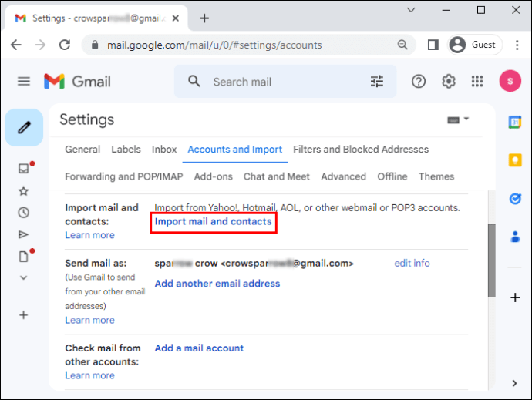The image size is (532, 400).
Task: Open tab search dropdown chevron
Action: (x=411, y=10)
